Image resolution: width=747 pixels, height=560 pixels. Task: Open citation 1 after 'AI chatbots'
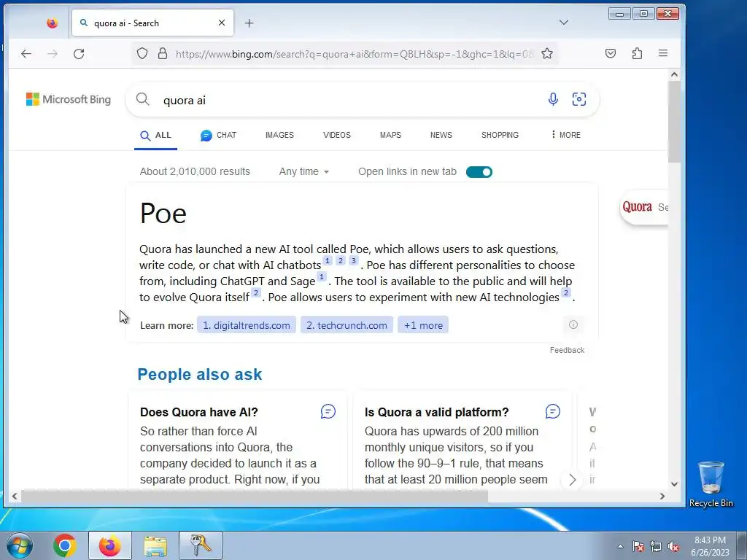click(x=328, y=260)
